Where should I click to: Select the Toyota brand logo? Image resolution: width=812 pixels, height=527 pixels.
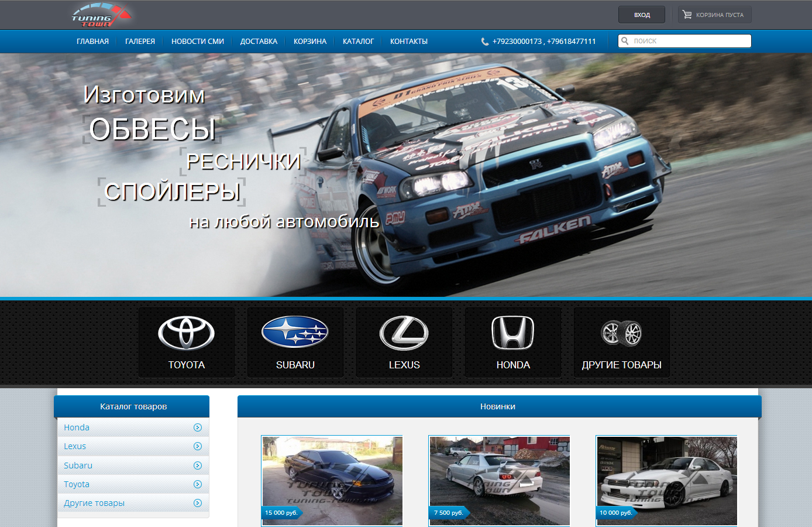click(186, 333)
